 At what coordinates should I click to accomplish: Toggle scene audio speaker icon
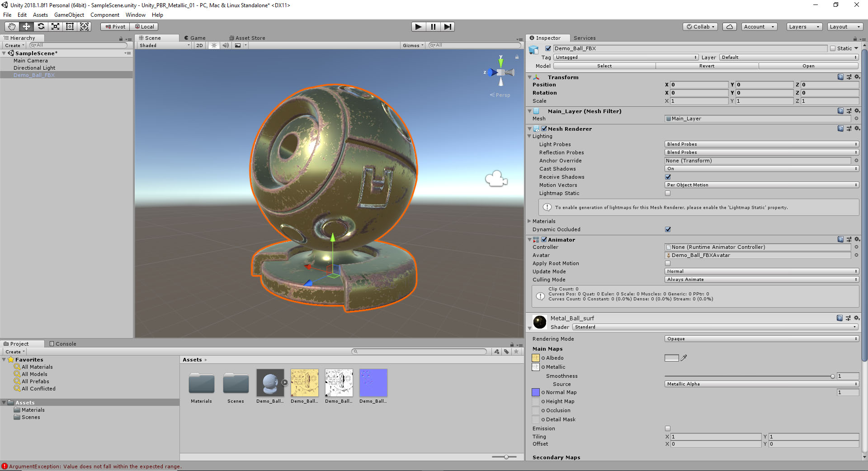[x=226, y=45]
